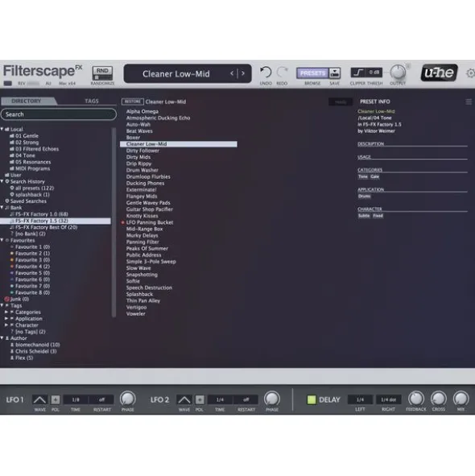
Task: Select the Junk (0) item
Action: [x=17, y=299]
